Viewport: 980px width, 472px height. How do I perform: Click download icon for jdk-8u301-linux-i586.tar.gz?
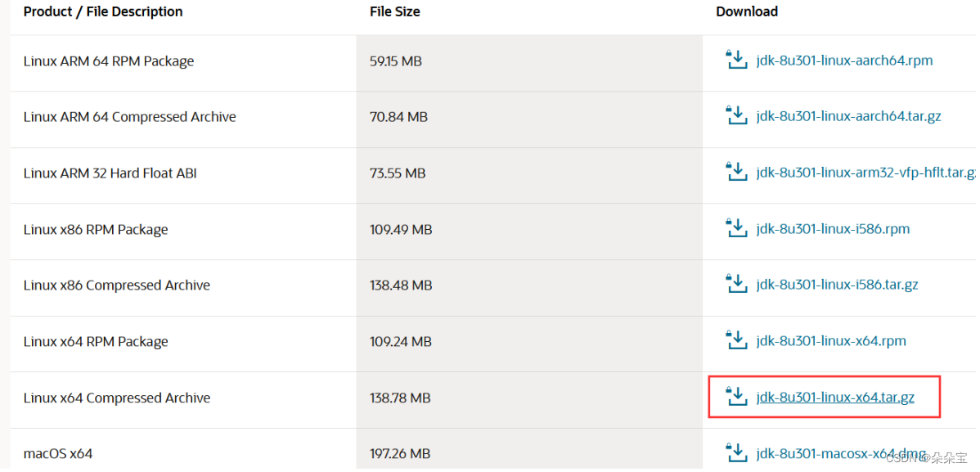click(736, 284)
